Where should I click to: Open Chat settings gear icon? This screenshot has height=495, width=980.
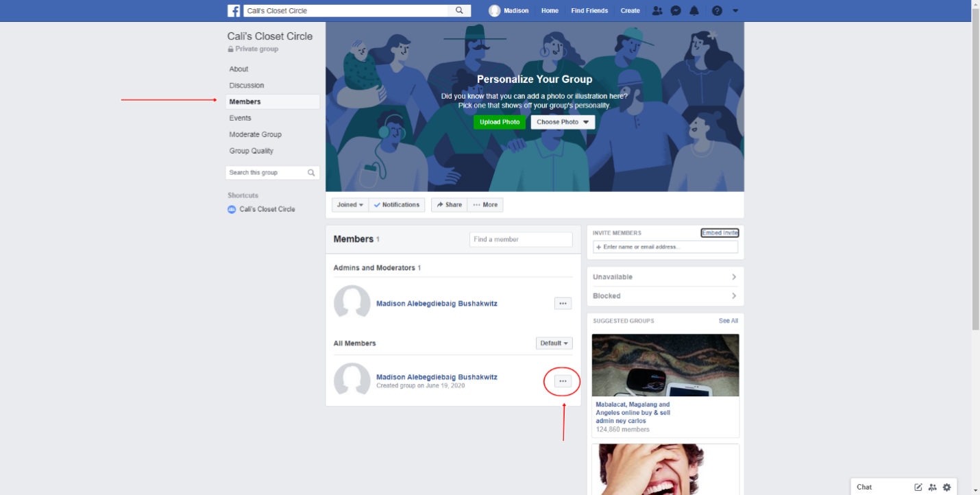point(947,487)
